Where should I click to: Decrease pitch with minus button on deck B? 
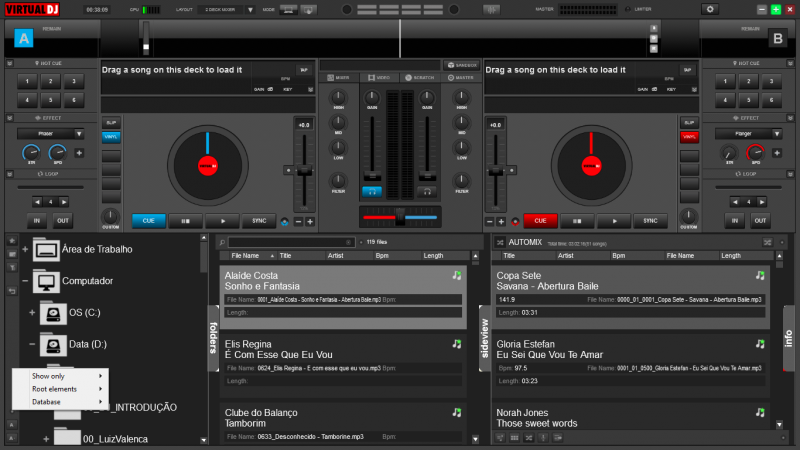click(490, 221)
